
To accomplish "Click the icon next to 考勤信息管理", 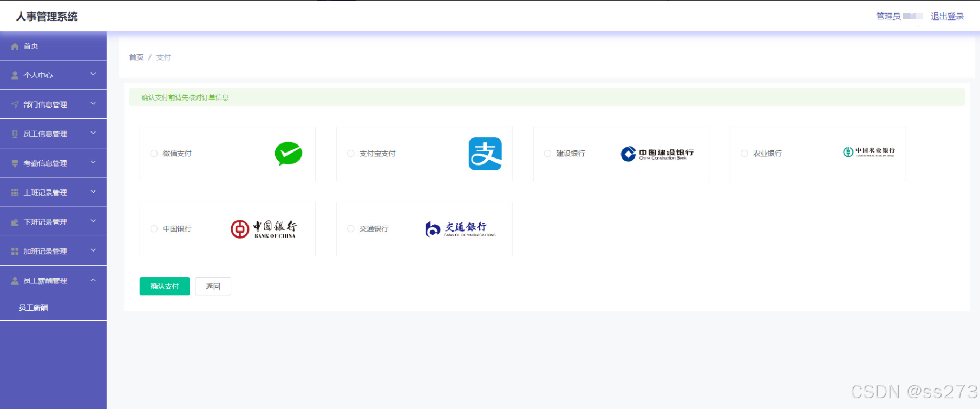I will click(x=15, y=163).
